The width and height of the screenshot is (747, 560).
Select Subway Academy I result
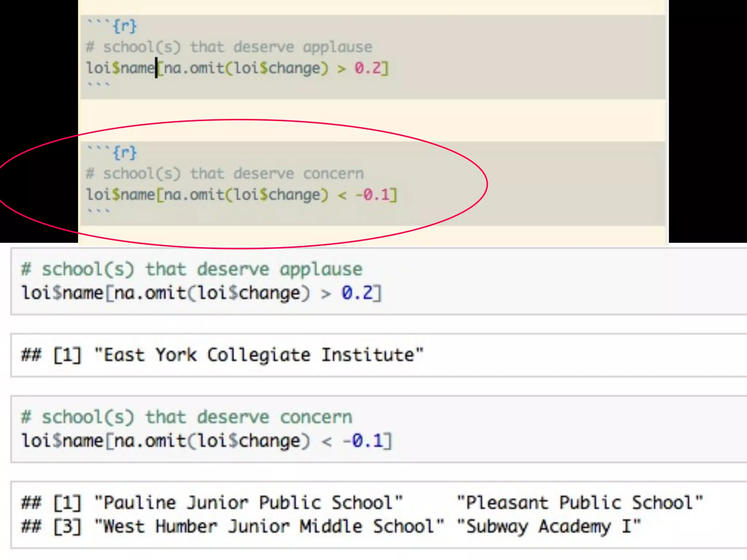[x=549, y=527]
